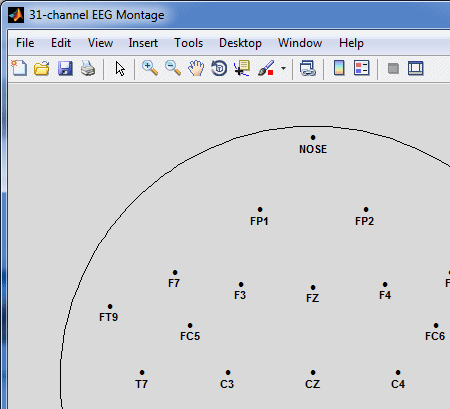Click the electrode dot above FP1
Image resolution: width=450 pixels, height=409 pixels.
(x=260, y=209)
